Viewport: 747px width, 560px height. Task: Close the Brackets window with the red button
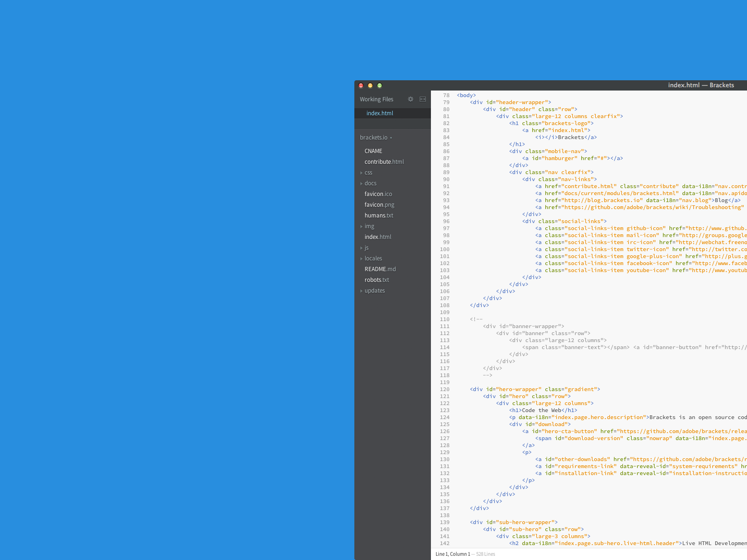(x=361, y=85)
